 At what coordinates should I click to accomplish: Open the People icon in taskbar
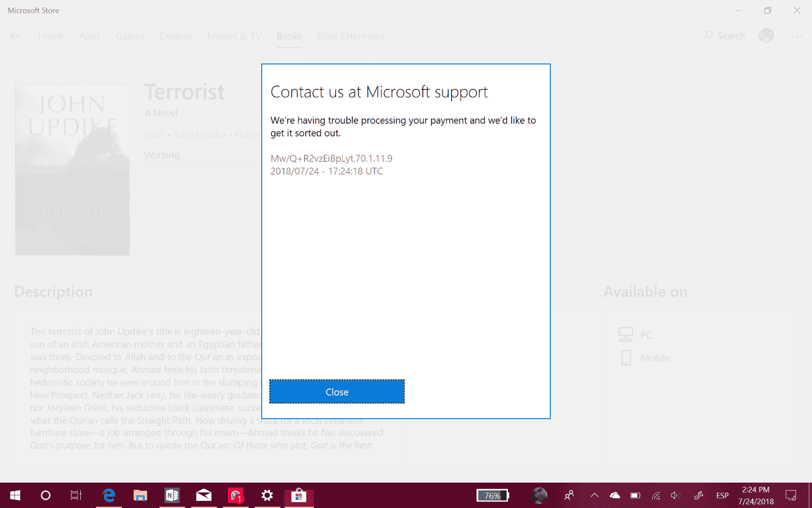(569, 495)
